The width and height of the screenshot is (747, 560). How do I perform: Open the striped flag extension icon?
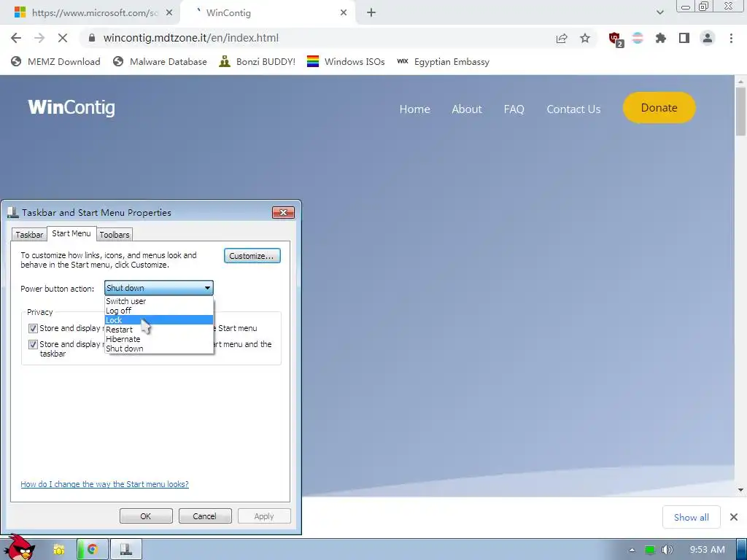point(638,38)
